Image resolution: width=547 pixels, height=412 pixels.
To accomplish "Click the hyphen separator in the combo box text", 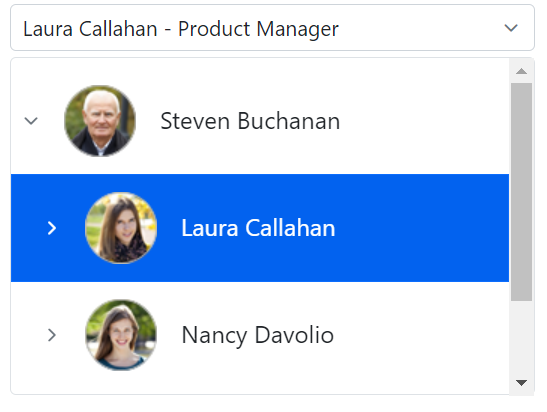I will click(x=167, y=30).
